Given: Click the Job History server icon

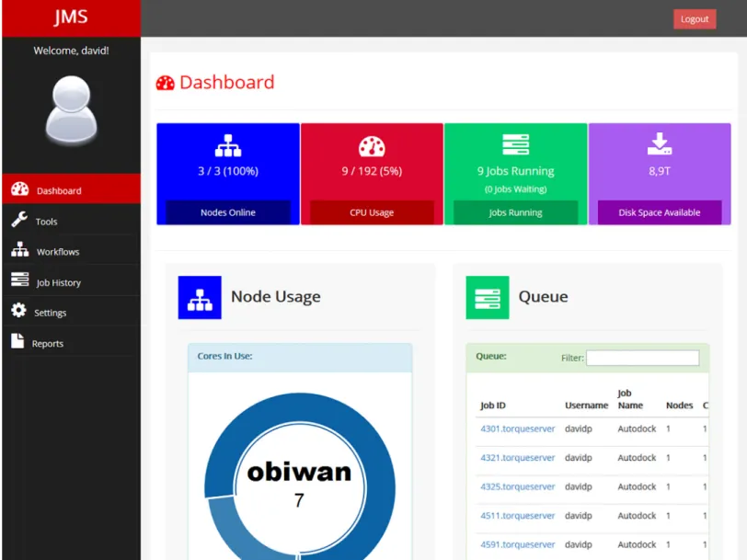Looking at the screenshot, I should click(20, 280).
